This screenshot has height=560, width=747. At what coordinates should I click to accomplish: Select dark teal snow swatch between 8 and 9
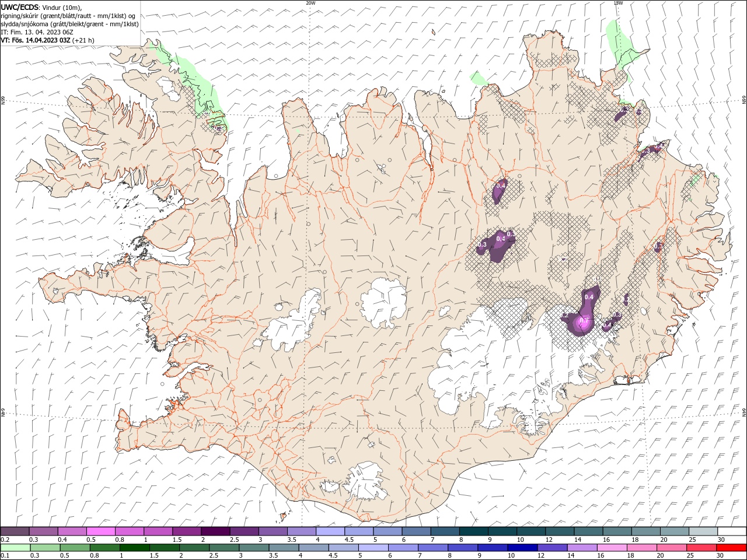pos(473,531)
